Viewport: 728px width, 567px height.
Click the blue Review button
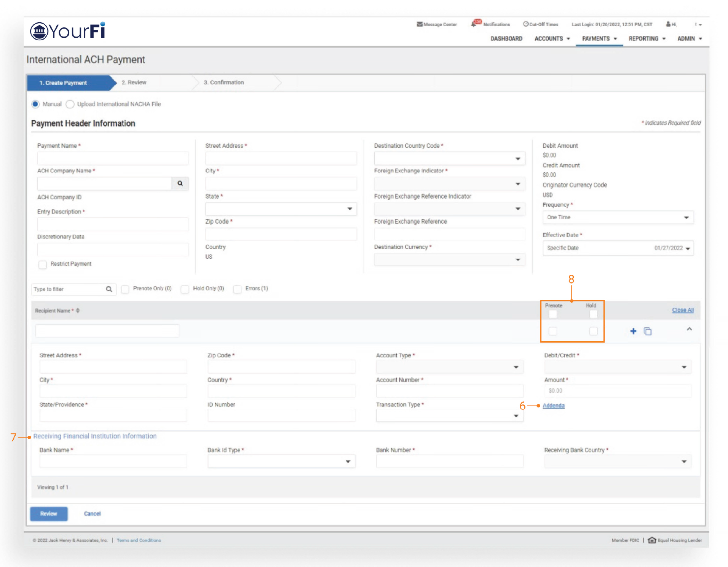click(49, 514)
